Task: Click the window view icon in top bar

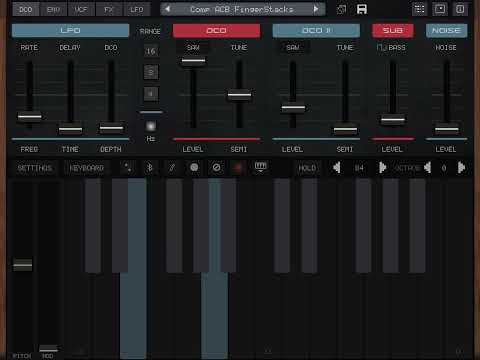Action: (x=440, y=9)
